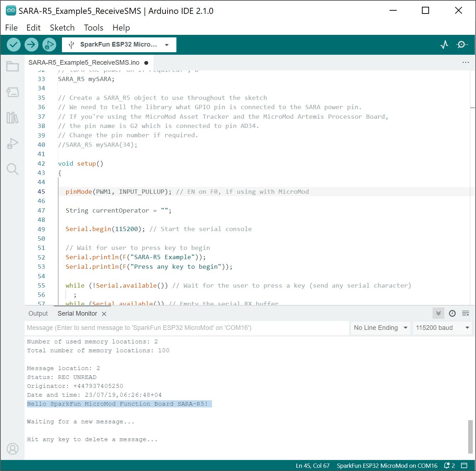The width and height of the screenshot is (476, 471).
Task: Click the Ln 45, Col 67 status entry
Action: 313,466
